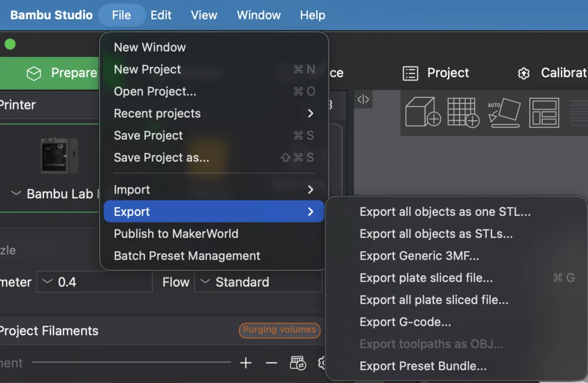Open the Help menu
Screen dimensions: 588x383
click(312, 15)
